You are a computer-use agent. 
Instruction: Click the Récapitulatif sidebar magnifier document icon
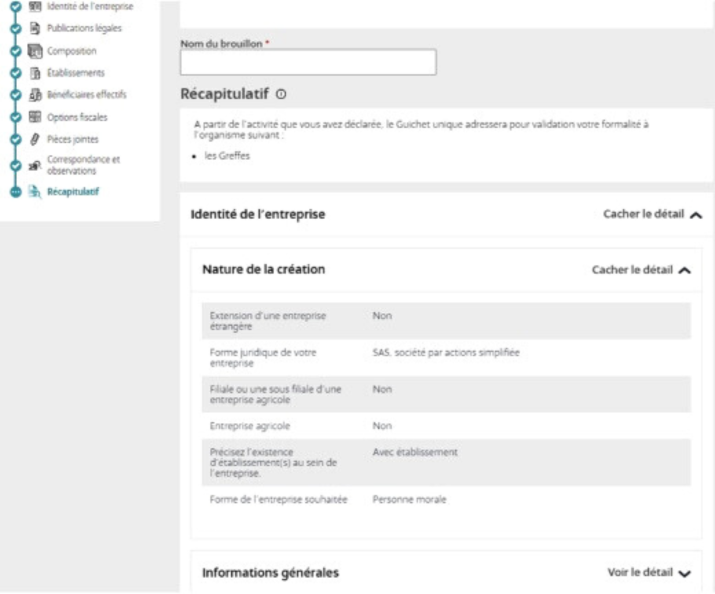[35, 191]
